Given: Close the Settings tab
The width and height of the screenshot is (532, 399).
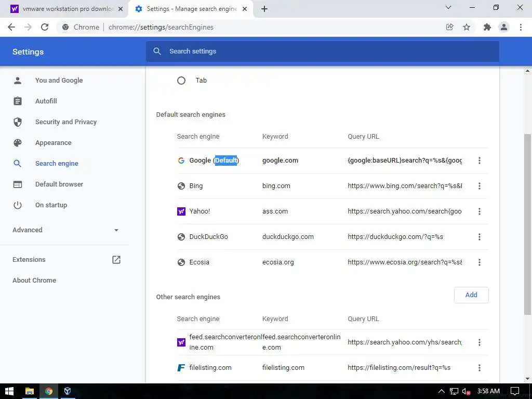Looking at the screenshot, I should (x=245, y=9).
